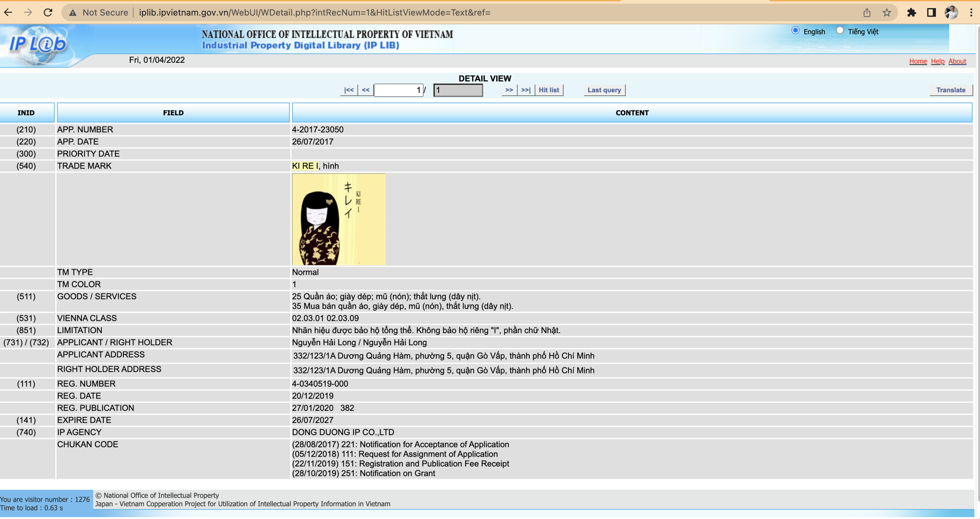Click the Hit list button
Viewport: 980px width, 519px height.
click(548, 90)
